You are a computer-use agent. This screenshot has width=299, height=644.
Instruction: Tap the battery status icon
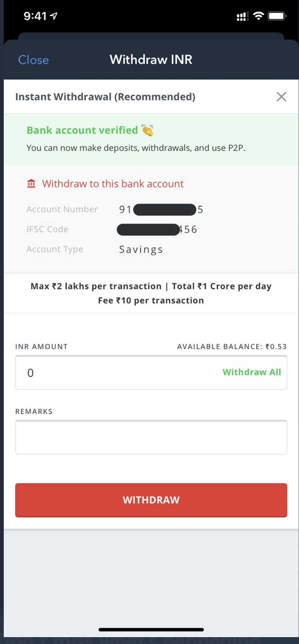coord(277,16)
